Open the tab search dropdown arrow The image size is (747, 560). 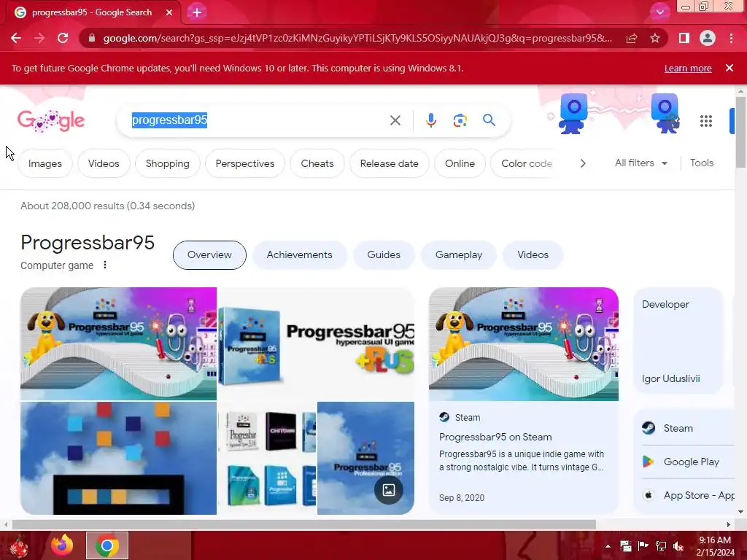pyautogui.click(x=659, y=12)
